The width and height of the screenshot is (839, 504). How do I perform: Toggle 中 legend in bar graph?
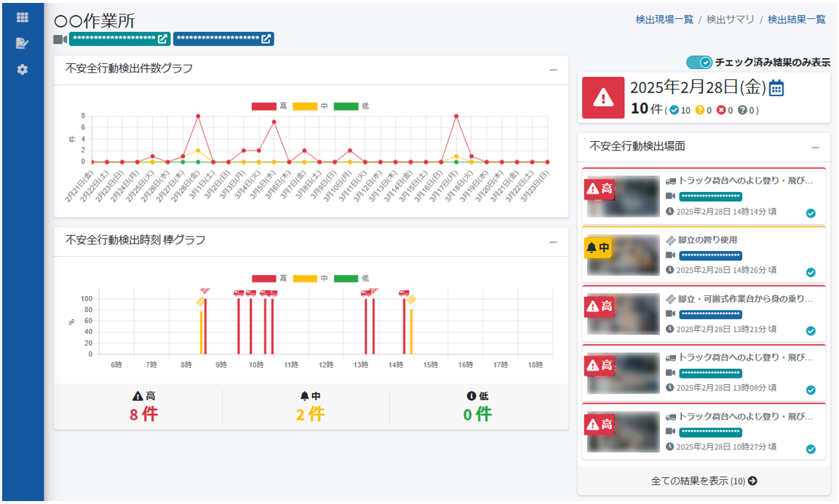(310, 279)
